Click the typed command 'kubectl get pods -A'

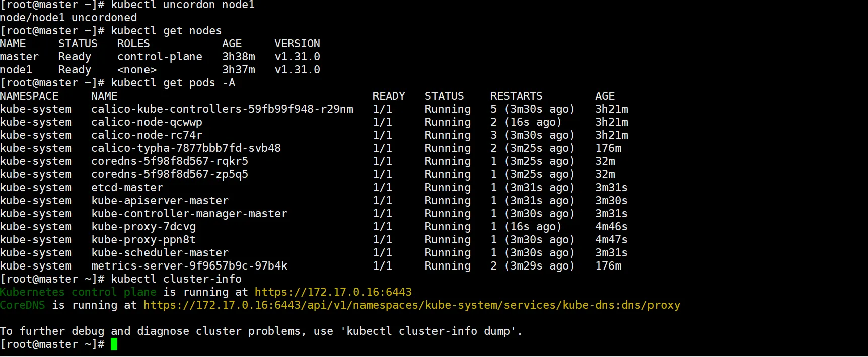click(x=173, y=83)
